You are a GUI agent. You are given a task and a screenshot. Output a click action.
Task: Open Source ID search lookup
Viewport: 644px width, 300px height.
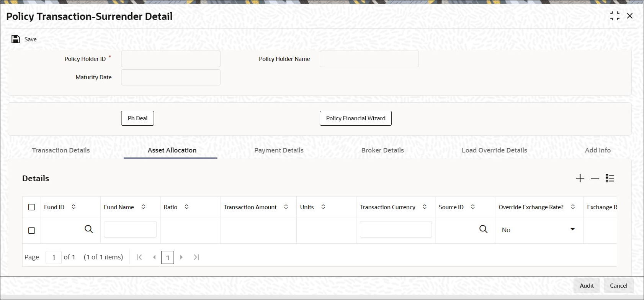click(484, 229)
